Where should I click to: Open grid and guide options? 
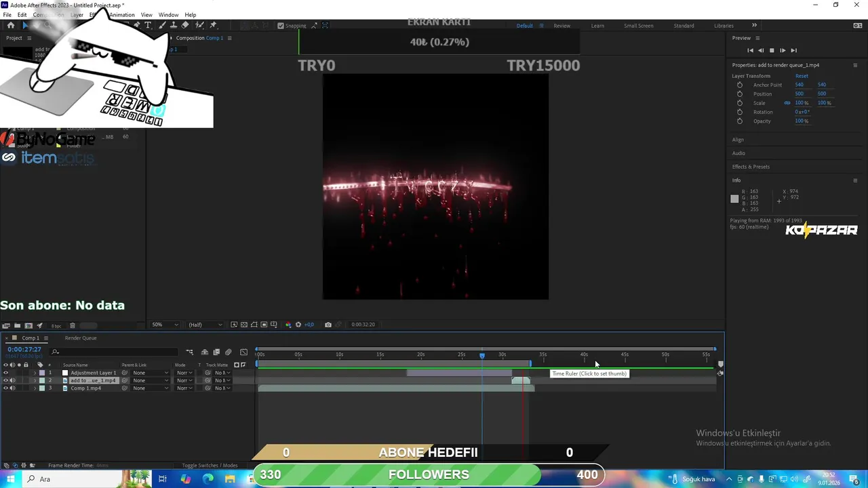pyautogui.click(x=274, y=325)
